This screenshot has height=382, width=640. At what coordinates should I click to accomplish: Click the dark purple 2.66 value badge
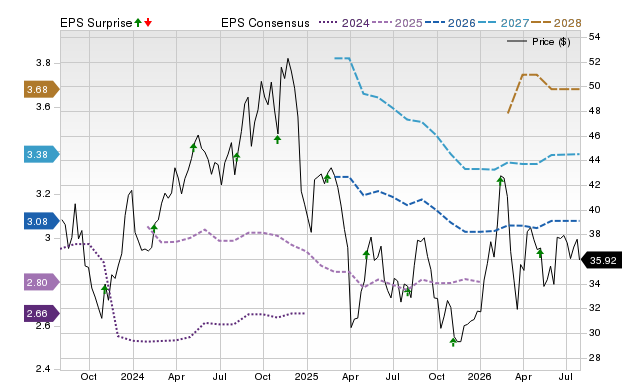(x=42, y=313)
